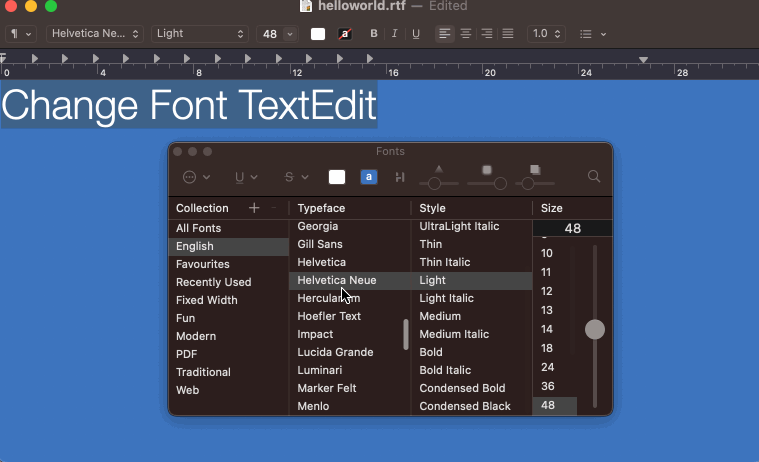759x462 pixels.
Task: Click the right margin marker on ruler
Action: 643,60
